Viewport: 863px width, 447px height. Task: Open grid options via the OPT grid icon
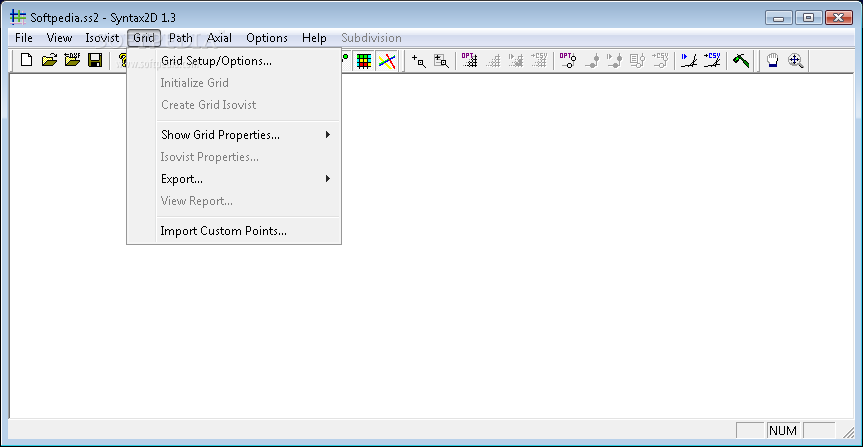point(469,61)
